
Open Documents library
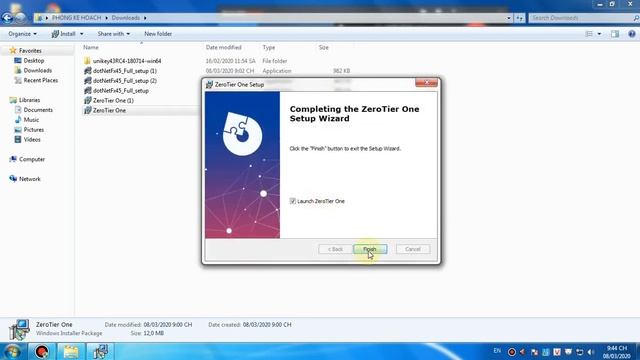pyautogui.click(x=38, y=110)
